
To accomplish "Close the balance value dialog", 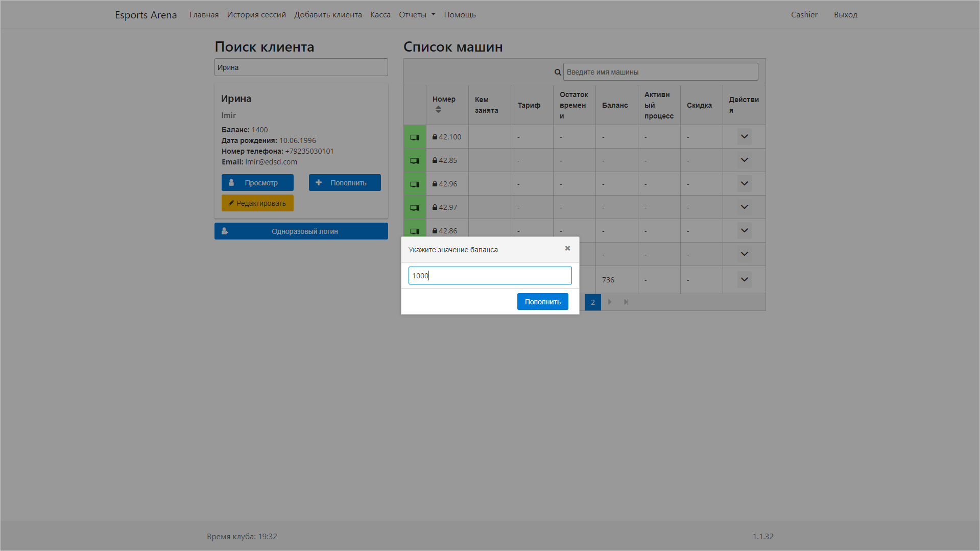I will [x=567, y=249].
